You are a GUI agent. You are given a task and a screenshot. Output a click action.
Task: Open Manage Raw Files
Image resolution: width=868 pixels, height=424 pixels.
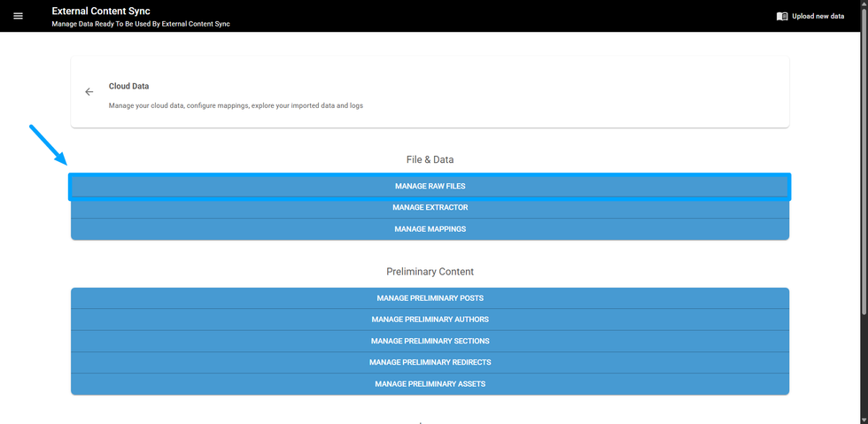[430, 187]
